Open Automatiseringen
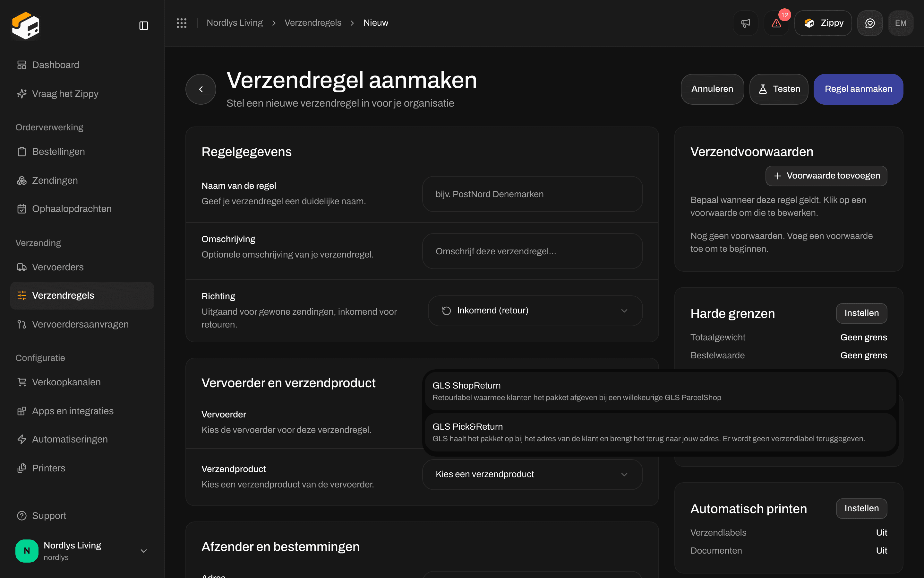924x578 pixels. coord(82,439)
